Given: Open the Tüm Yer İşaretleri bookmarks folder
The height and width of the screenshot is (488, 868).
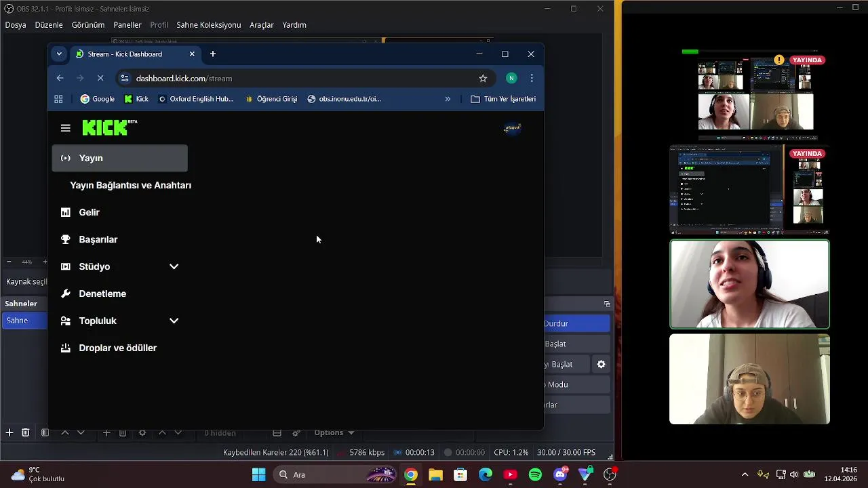Looking at the screenshot, I should [503, 99].
